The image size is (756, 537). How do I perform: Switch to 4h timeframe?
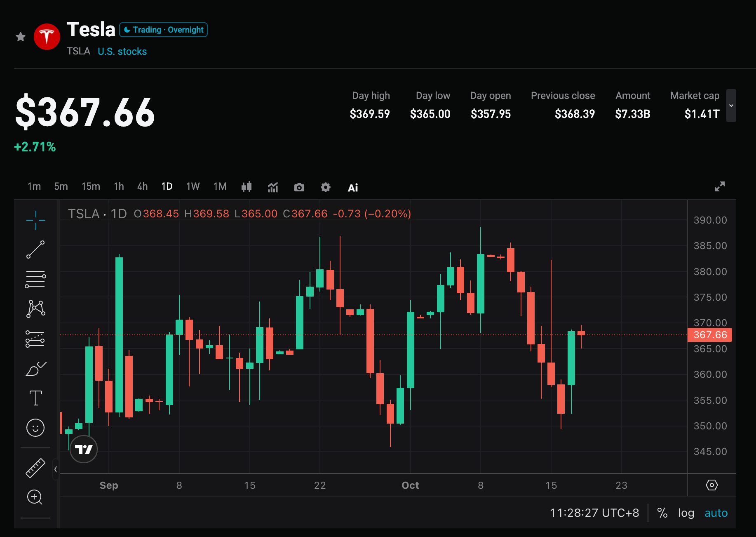click(x=143, y=186)
